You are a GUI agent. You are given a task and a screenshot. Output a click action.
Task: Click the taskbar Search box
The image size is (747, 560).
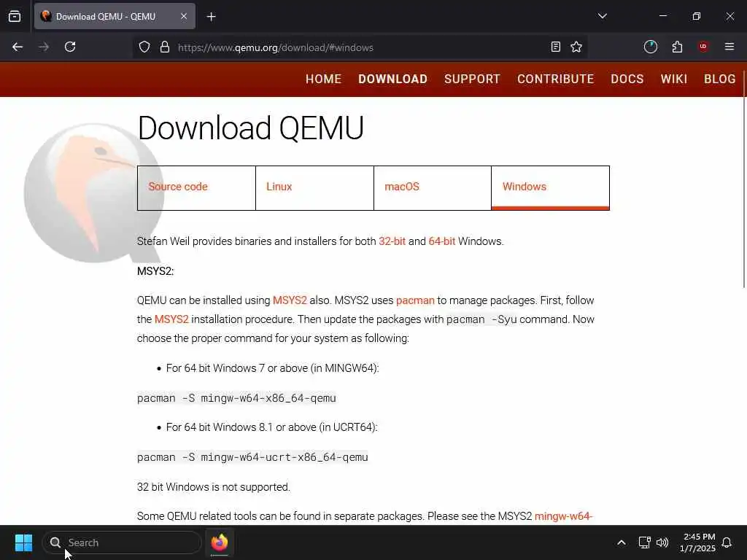pyautogui.click(x=122, y=542)
